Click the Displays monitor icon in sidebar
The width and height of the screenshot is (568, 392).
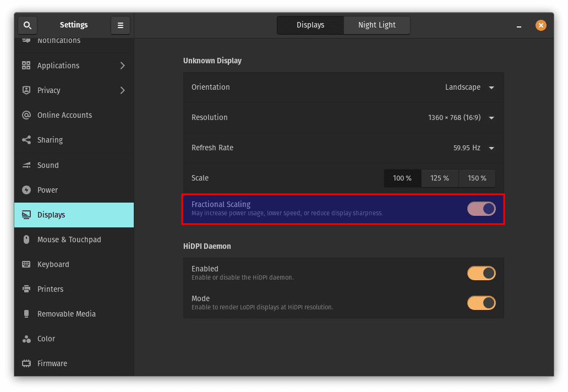[26, 215]
